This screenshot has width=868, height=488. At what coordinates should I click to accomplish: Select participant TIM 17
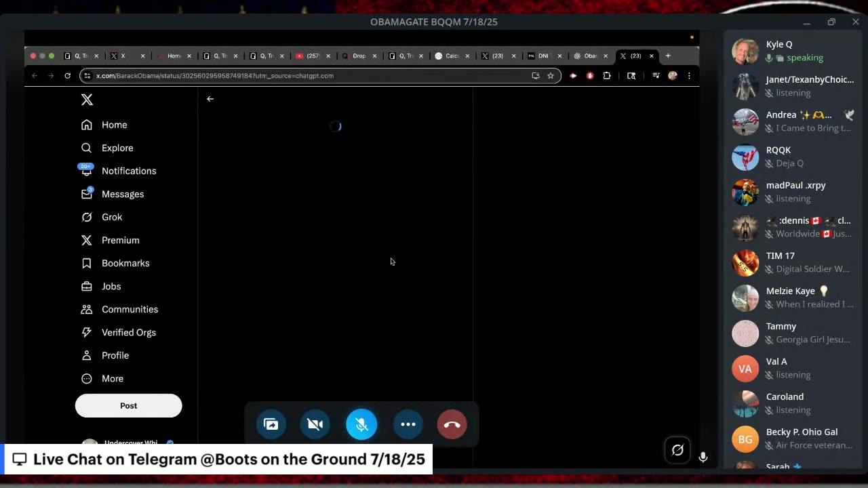793,262
